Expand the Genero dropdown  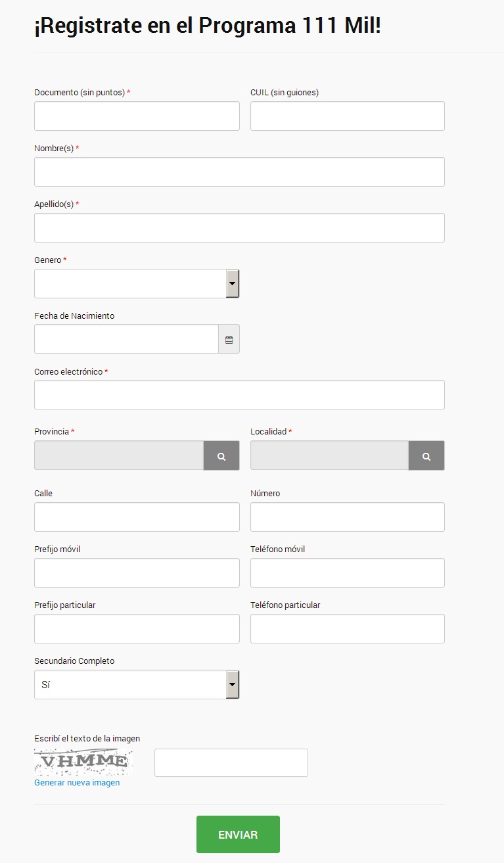137,283
